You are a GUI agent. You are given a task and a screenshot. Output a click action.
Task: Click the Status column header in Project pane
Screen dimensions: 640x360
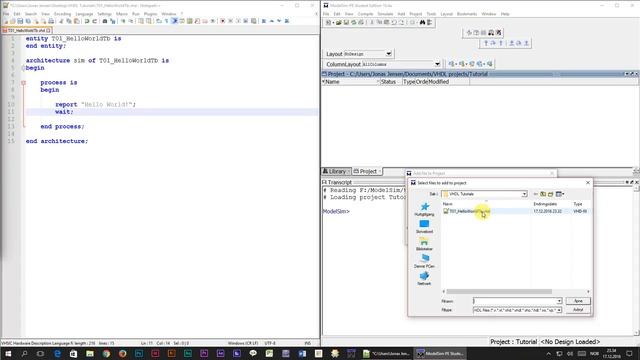[390, 82]
